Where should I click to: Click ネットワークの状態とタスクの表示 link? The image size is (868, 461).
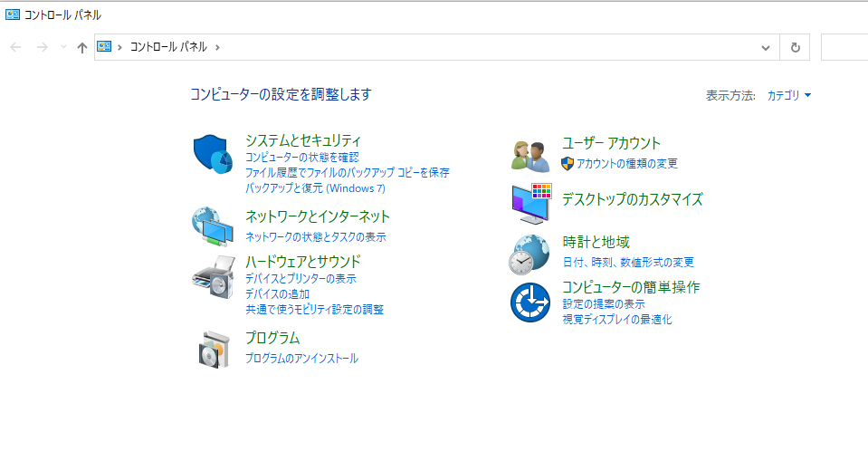(x=316, y=237)
